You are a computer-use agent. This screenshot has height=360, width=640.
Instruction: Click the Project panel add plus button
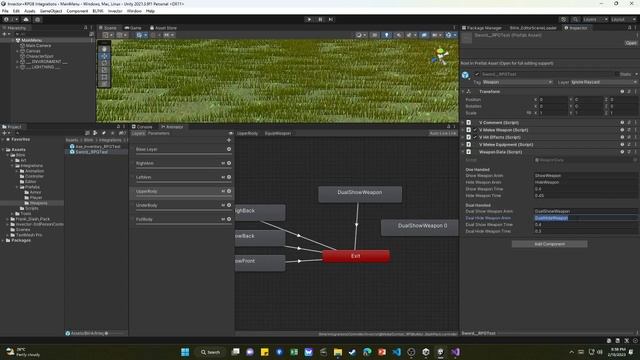[4, 133]
